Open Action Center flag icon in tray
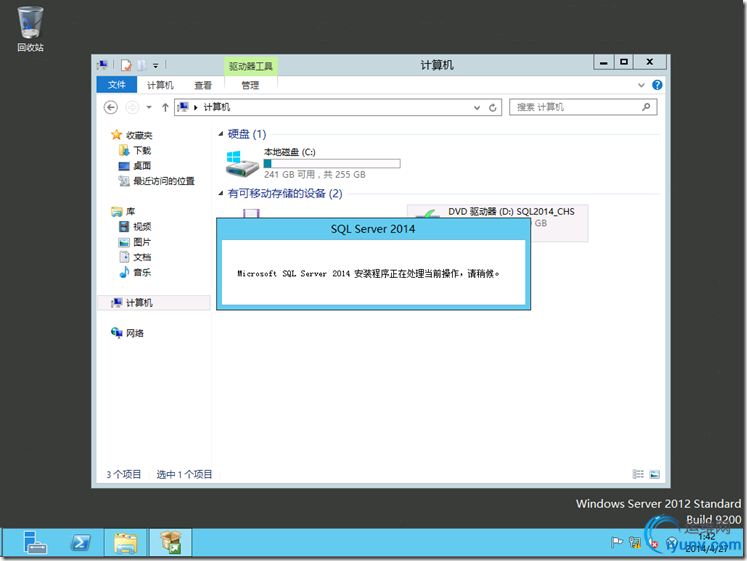Screen dimensions: 747x561 click(x=617, y=542)
